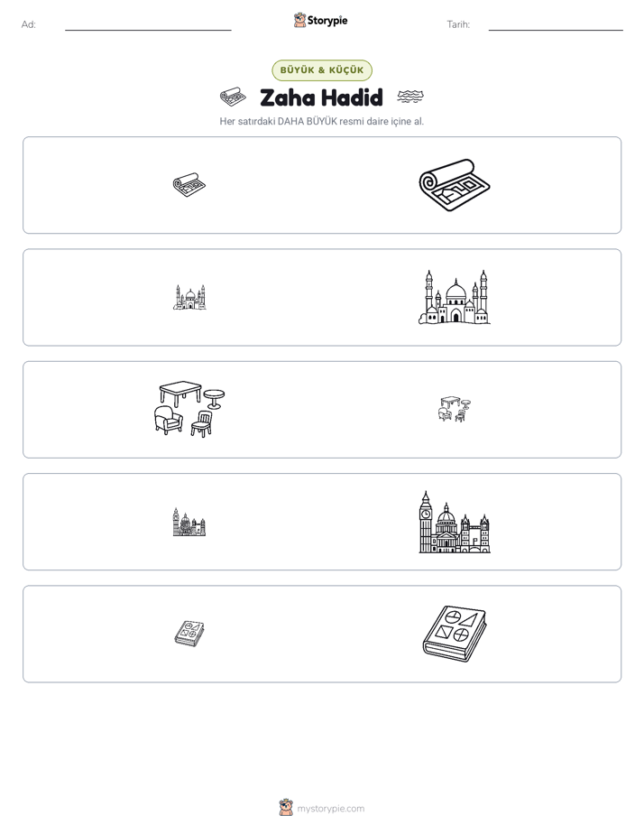Screen dimensions: 644x834
Task: Click the small shapes book picture
Action: click(189, 634)
